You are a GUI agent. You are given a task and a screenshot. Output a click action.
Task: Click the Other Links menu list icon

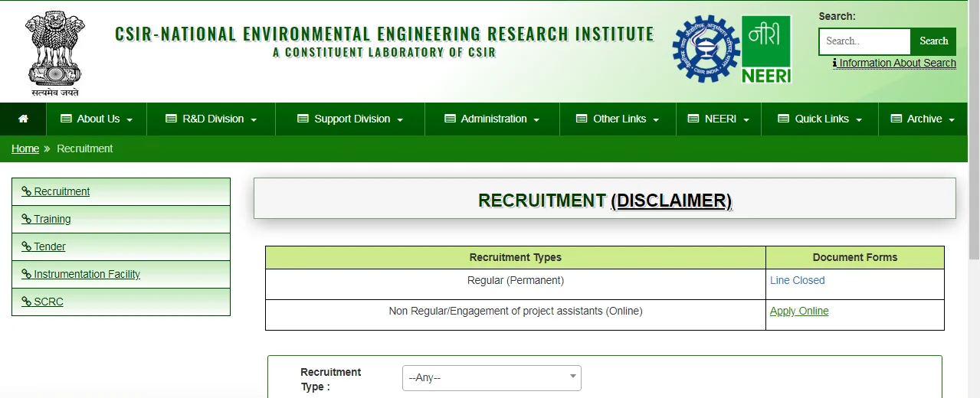[x=582, y=119]
